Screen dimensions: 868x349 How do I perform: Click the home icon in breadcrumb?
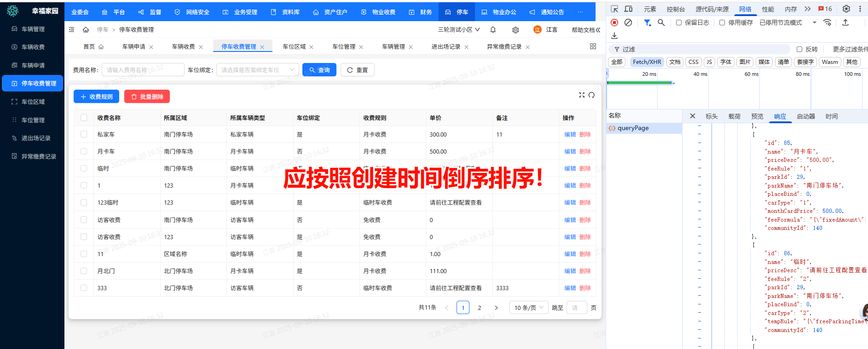pos(86,30)
